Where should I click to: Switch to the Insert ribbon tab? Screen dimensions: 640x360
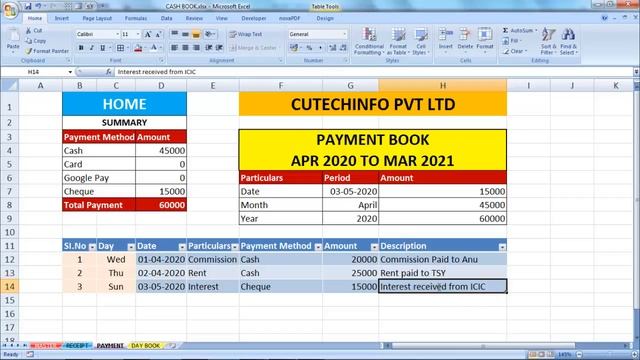62,18
